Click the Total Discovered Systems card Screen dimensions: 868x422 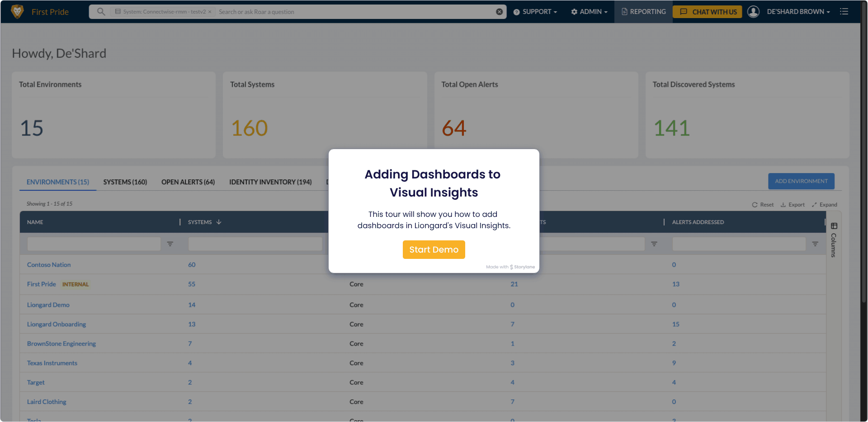click(x=747, y=115)
